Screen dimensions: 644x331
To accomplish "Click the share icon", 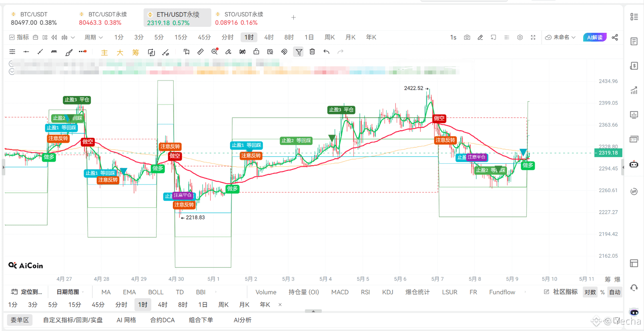I will (615, 37).
